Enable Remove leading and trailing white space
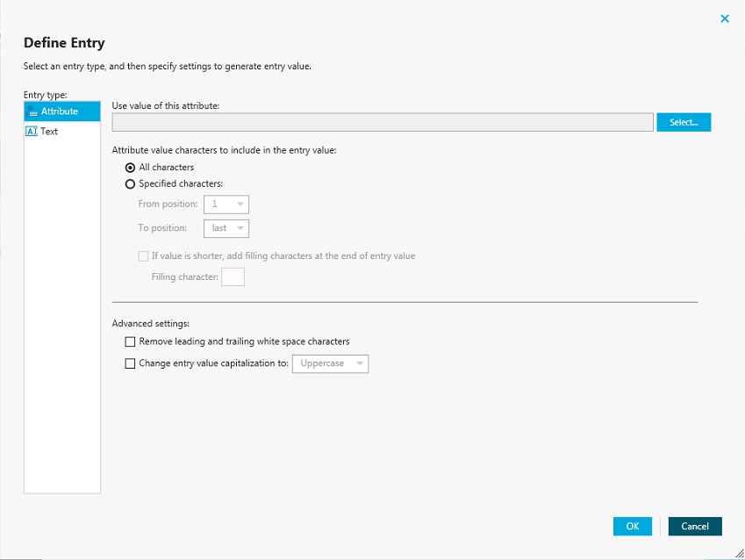 point(130,341)
